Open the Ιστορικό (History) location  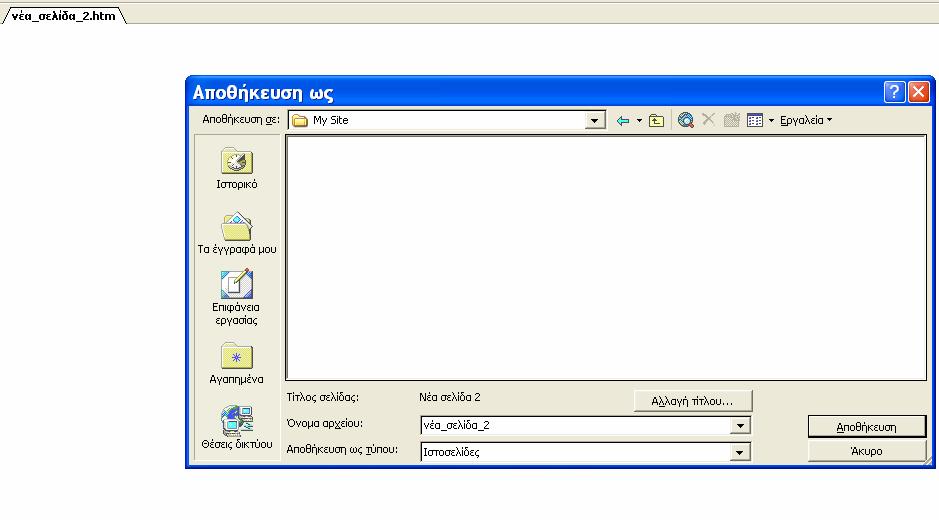tap(237, 169)
